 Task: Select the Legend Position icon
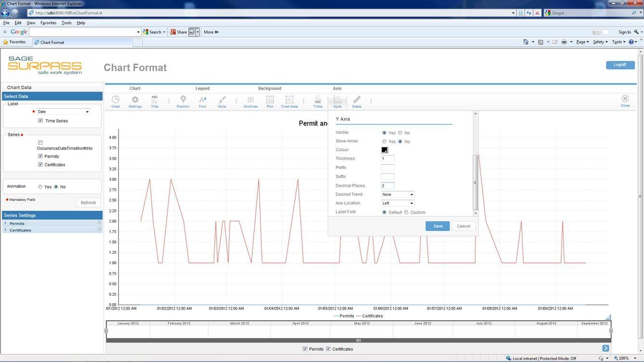(x=183, y=101)
